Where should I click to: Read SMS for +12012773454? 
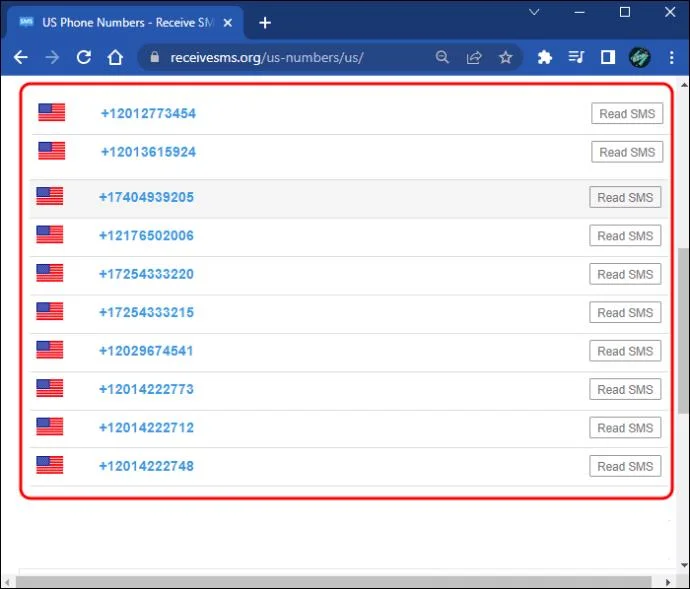pyautogui.click(x=627, y=114)
